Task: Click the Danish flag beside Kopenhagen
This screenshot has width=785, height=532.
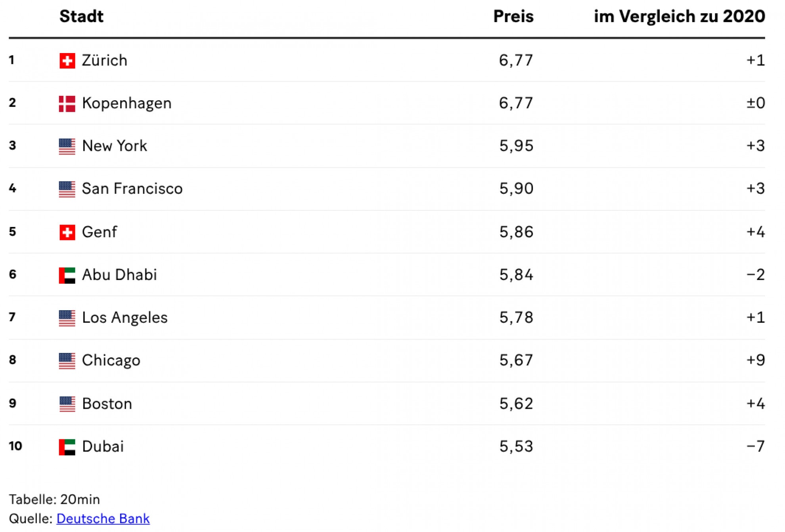Action: tap(67, 104)
